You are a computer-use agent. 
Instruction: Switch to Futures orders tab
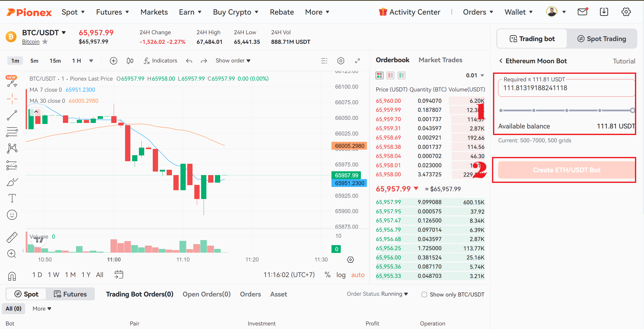[x=70, y=294]
